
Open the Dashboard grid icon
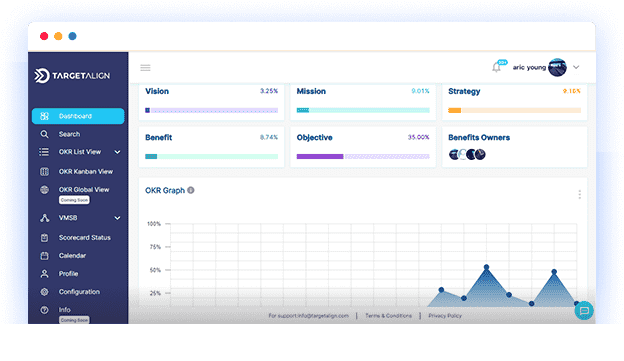[45, 116]
